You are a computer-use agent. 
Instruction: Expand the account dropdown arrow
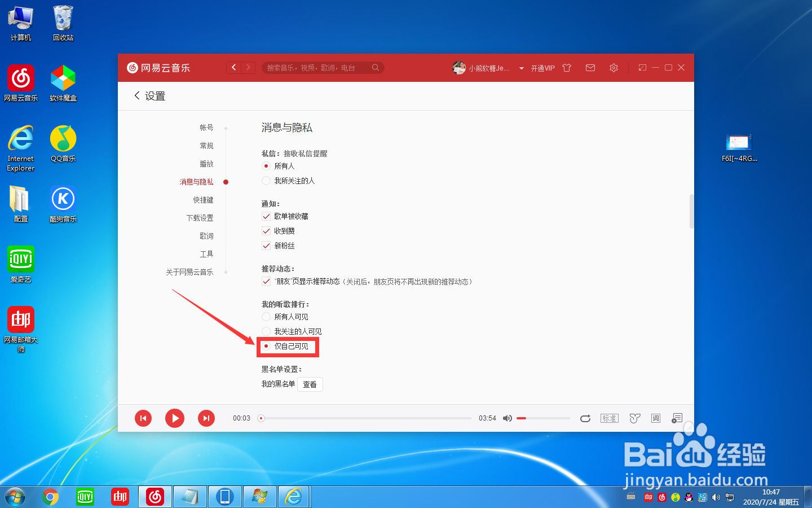pos(522,68)
